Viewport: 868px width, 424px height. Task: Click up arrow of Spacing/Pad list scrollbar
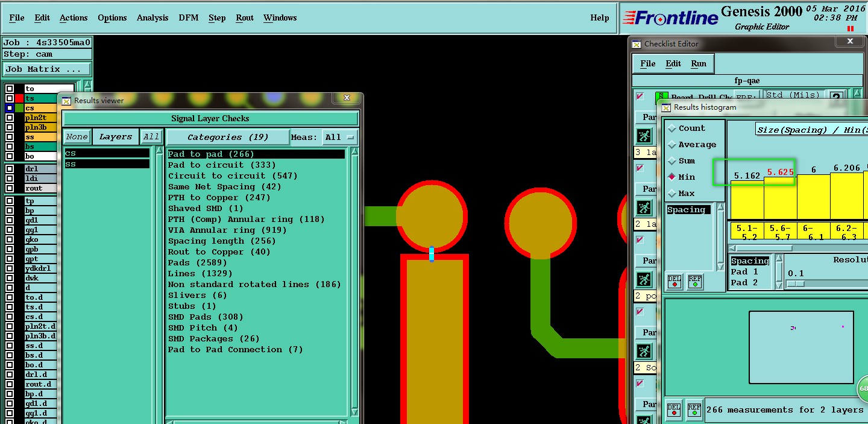[779, 259]
